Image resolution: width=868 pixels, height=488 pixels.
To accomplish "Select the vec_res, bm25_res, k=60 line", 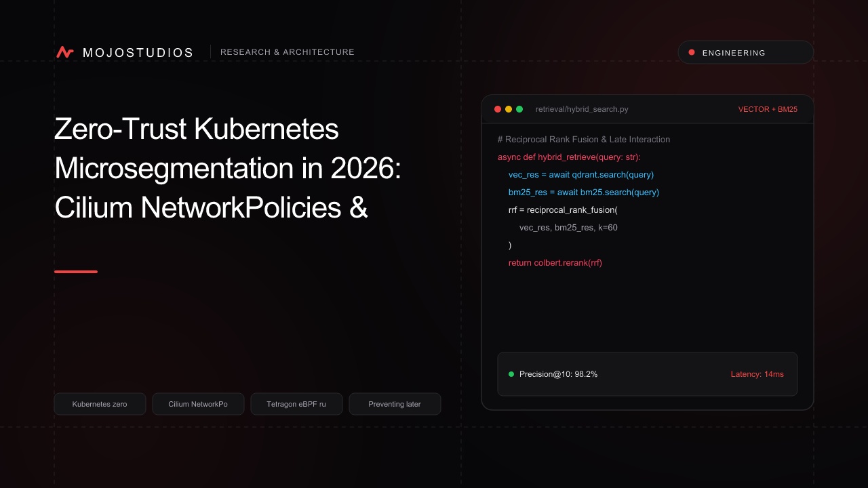I will (x=568, y=228).
